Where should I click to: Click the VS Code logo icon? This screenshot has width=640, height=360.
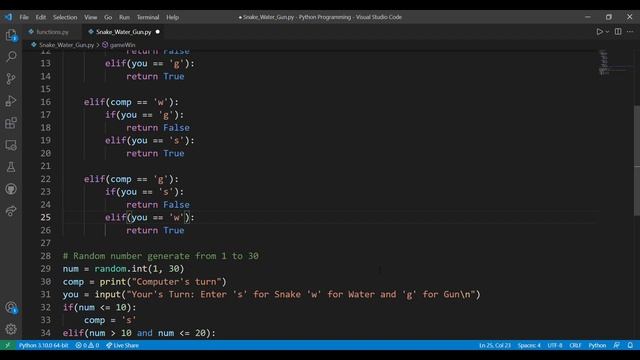pos(9,17)
